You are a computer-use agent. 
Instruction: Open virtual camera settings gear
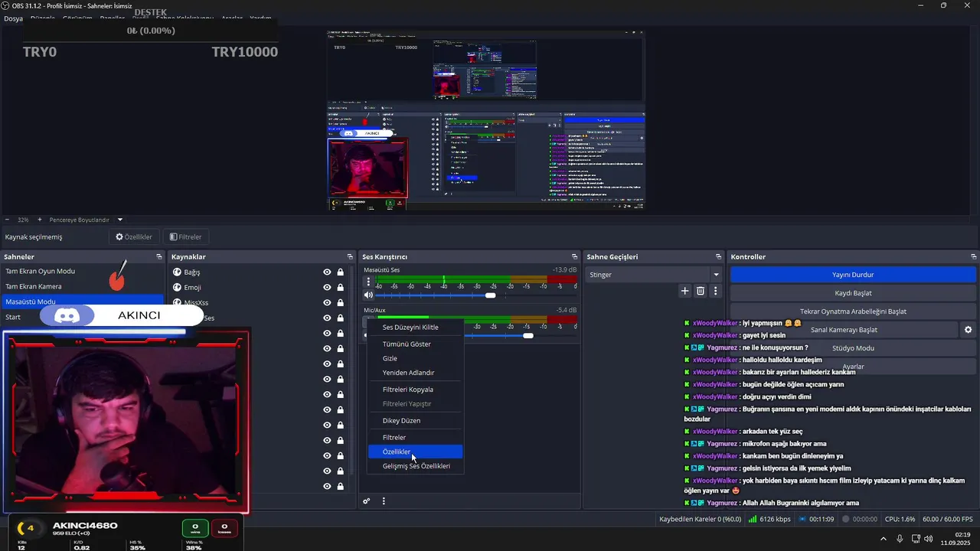pos(968,330)
